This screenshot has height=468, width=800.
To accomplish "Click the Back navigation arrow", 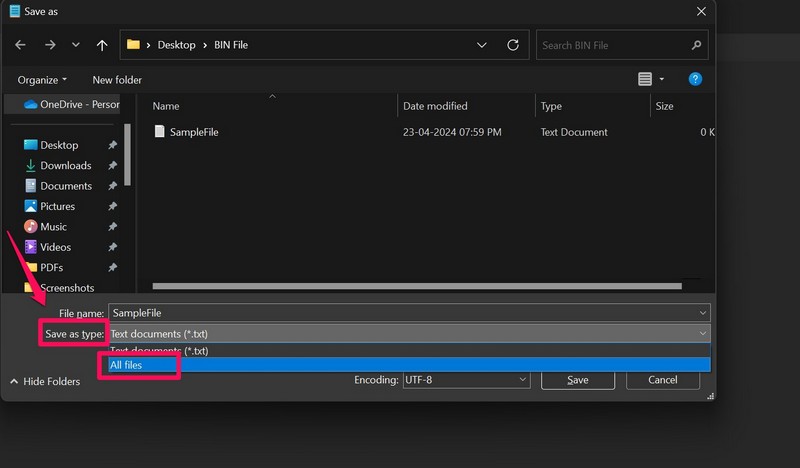I will coord(21,46).
